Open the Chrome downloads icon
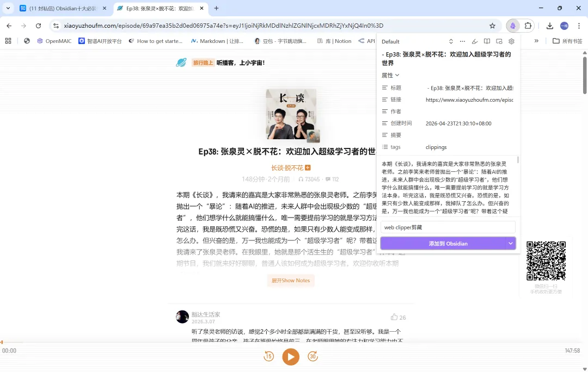588x372 pixels. coord(550,26)
